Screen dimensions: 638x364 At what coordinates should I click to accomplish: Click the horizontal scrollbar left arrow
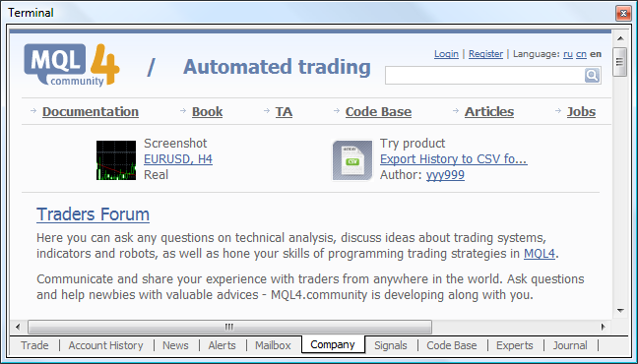(18, 327)
